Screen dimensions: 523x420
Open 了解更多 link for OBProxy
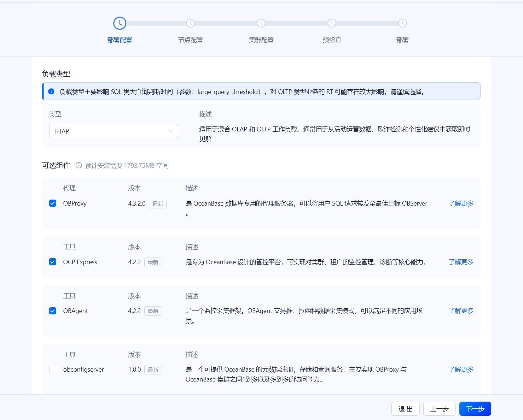[x=461, y=203]
